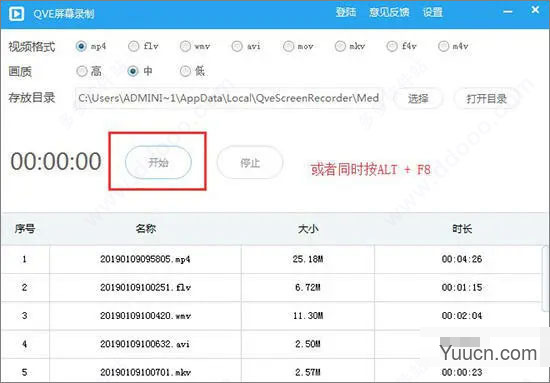Image resolution: width=550 pixels, height=383 pixels.
Task: Click row number 3 cell
Action: click(25, 316)
